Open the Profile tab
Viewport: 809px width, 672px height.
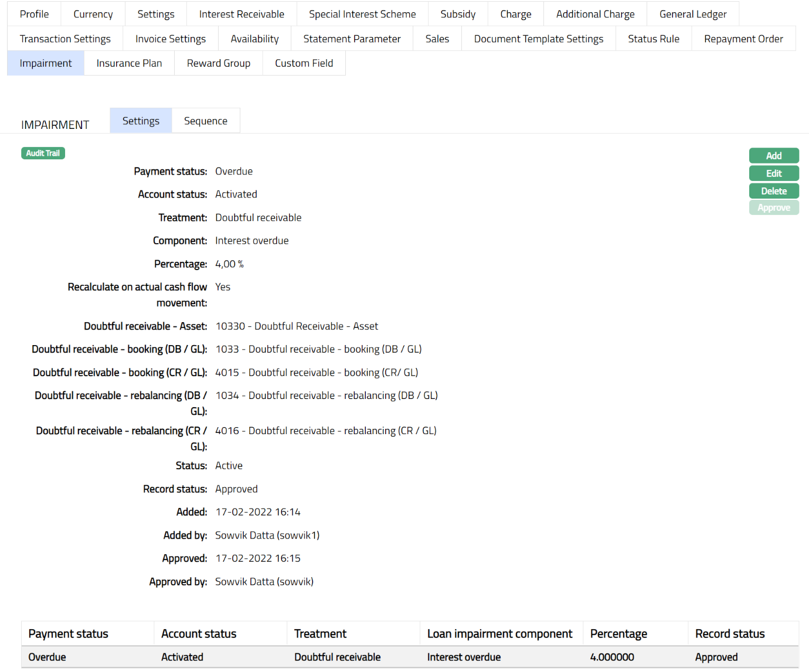(34, 14)
